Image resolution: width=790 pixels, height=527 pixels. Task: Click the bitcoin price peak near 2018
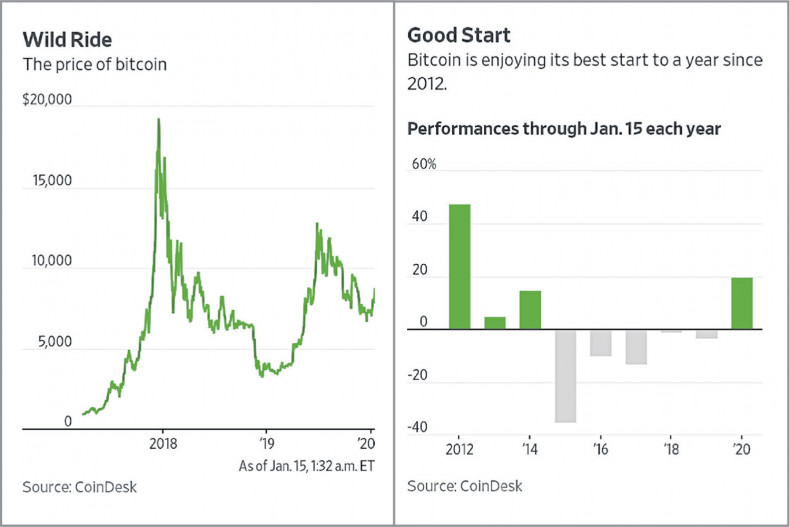[x=158, y=121]
